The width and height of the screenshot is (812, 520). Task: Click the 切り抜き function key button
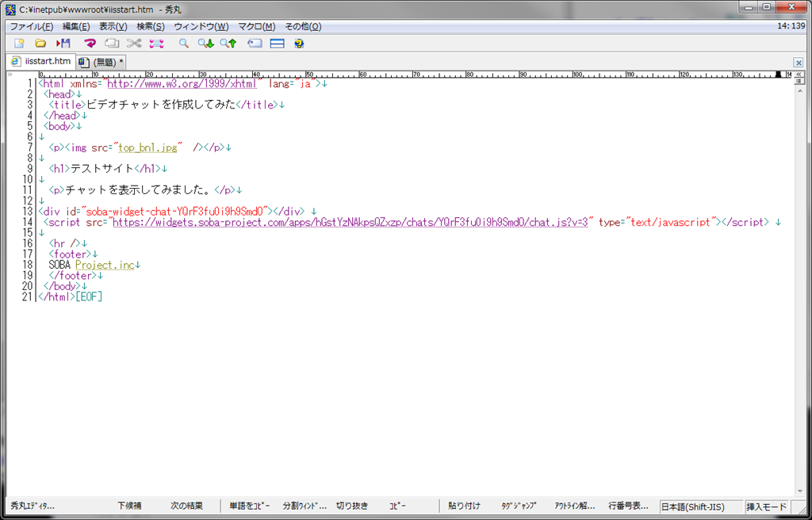click(351, 506)
